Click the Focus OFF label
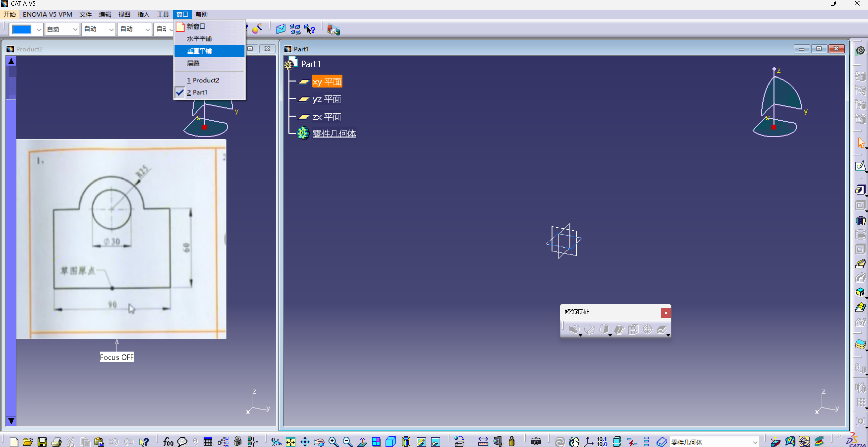Image resolution: width=868 pixels, height=447 pixels. pos(116,357)
